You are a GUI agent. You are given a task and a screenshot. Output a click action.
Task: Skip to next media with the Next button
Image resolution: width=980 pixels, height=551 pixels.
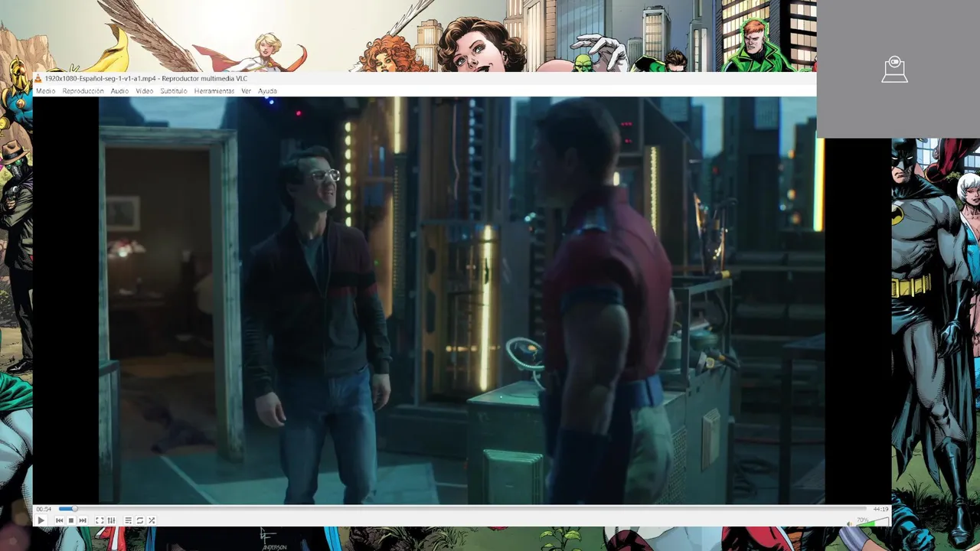(83, 520)
